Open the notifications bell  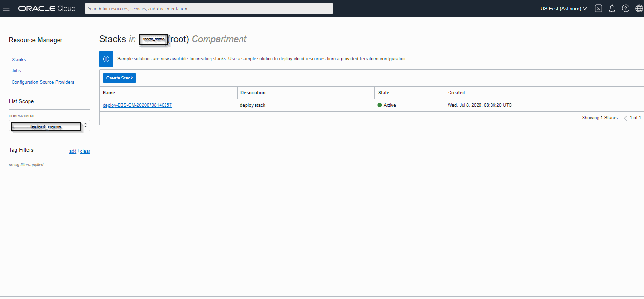pos(612,8)
